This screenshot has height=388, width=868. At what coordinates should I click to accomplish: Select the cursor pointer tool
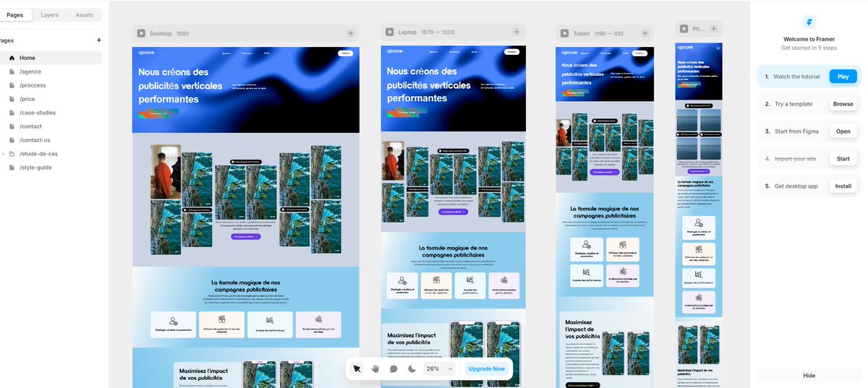pos(357,368)
